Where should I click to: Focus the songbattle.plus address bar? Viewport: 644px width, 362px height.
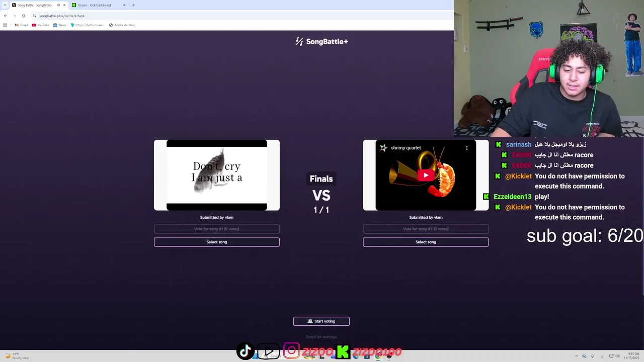[242, 16]
